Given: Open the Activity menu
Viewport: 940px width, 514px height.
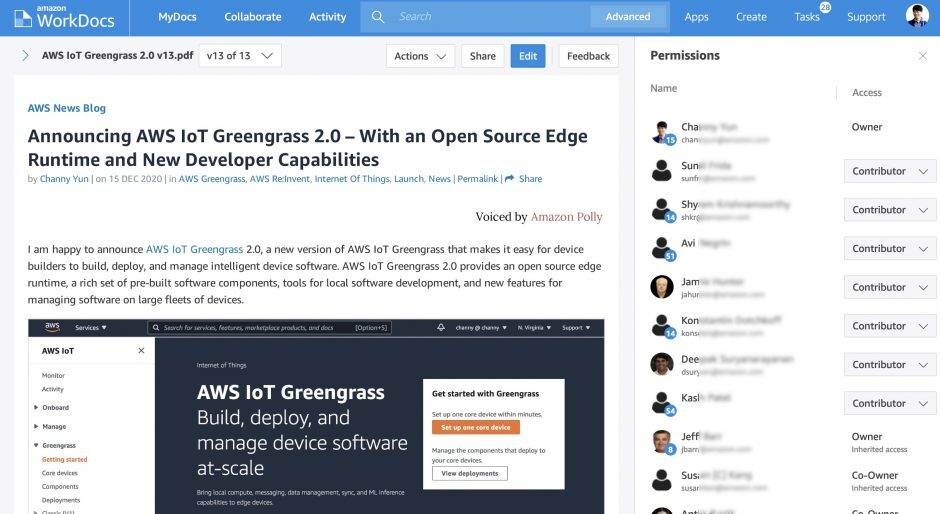Looking at the screenshot, I should [x=327, y=17].
